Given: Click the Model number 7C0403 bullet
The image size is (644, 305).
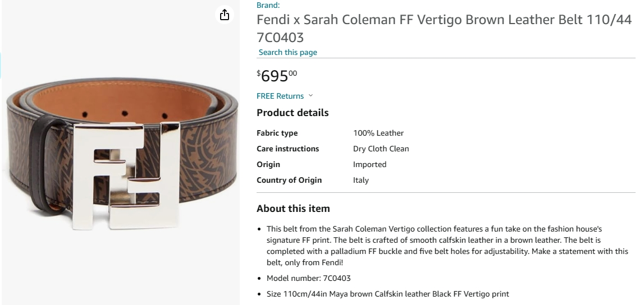Looking at the screenshot, I should coord(309,278).
